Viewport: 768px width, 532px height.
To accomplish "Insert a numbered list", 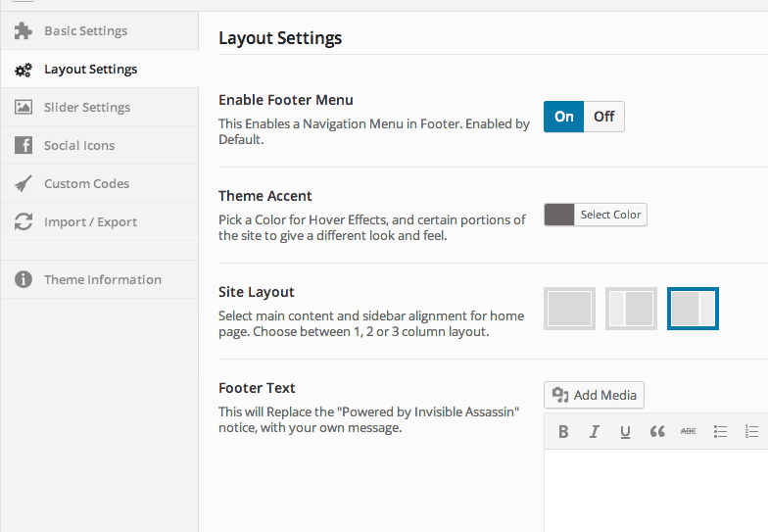I will point(752,431).
